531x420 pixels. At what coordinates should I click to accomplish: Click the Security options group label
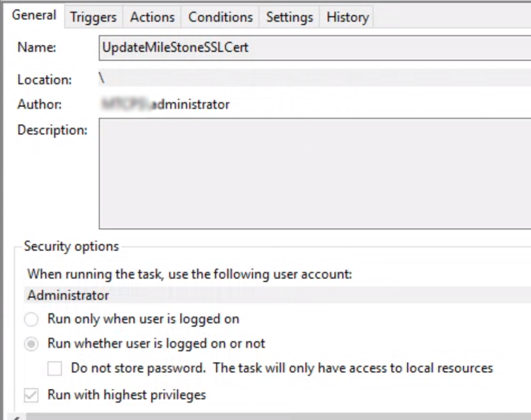pyautogui.click(x=71, y=246)
